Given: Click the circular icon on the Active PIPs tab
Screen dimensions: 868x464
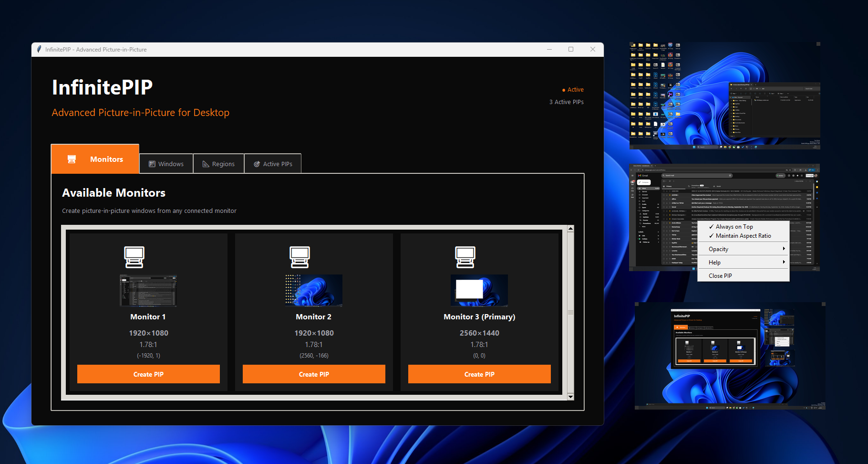Looking at the screenshot, I should (x=257, y=164).
